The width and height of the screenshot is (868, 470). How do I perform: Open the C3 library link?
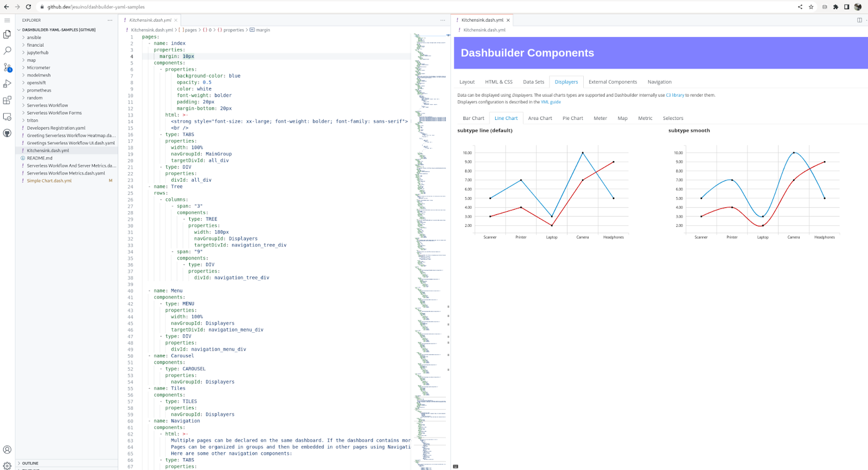click(675, 95)
